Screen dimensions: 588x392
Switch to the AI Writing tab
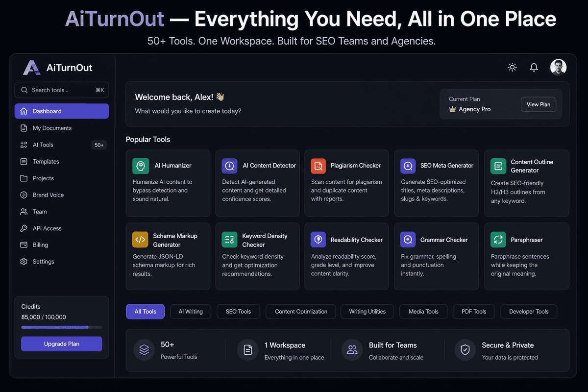(191, 312)
